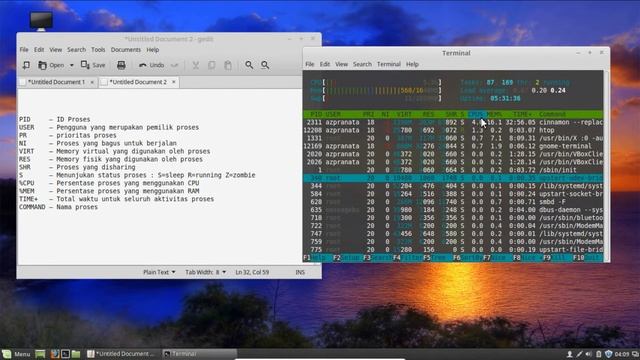The height and width of the screenshot is (360, 640).
Task: Select the /sbin/init process row
Action: coord(453,170)
